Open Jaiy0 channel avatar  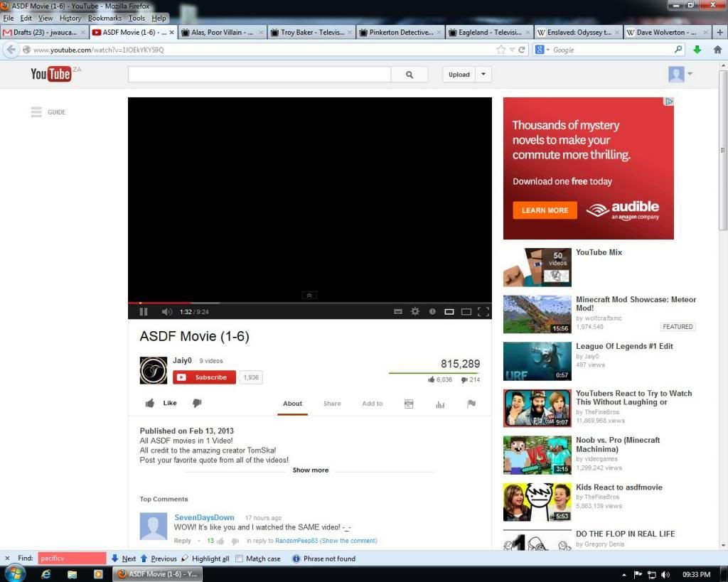tap(154, 370)
